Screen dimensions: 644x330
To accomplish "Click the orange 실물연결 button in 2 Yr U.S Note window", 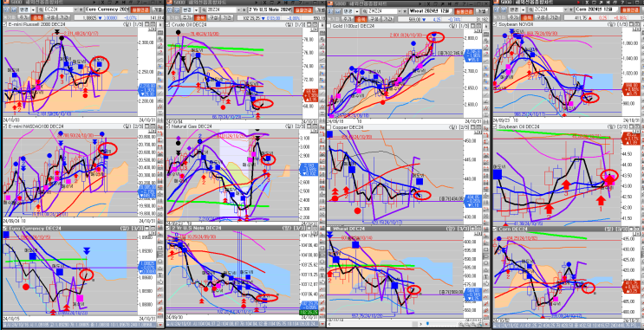I will click(303, 10).
